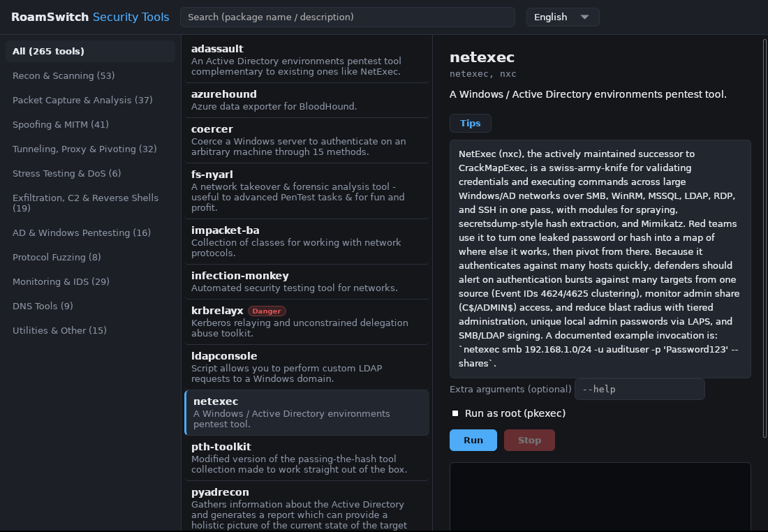Select the coercer tool entry
Screen dimensions: 768x532
(x=307, y=140)
